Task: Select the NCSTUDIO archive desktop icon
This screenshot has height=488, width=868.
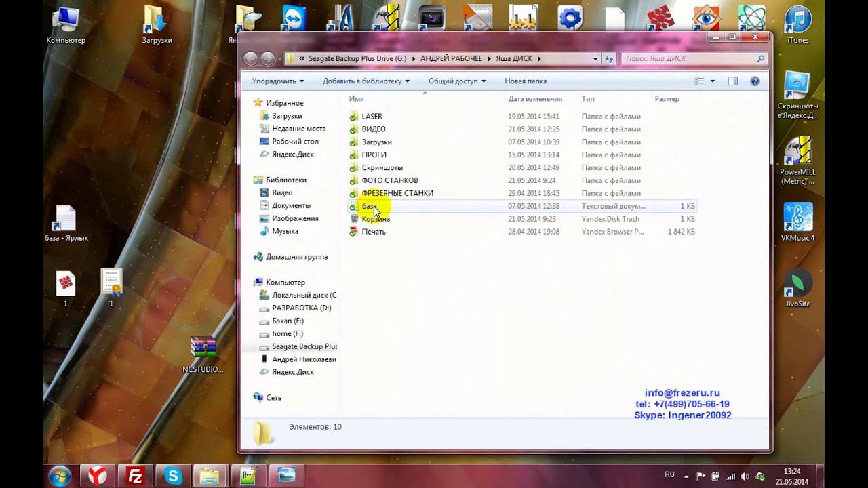Action: pos(203,355)
